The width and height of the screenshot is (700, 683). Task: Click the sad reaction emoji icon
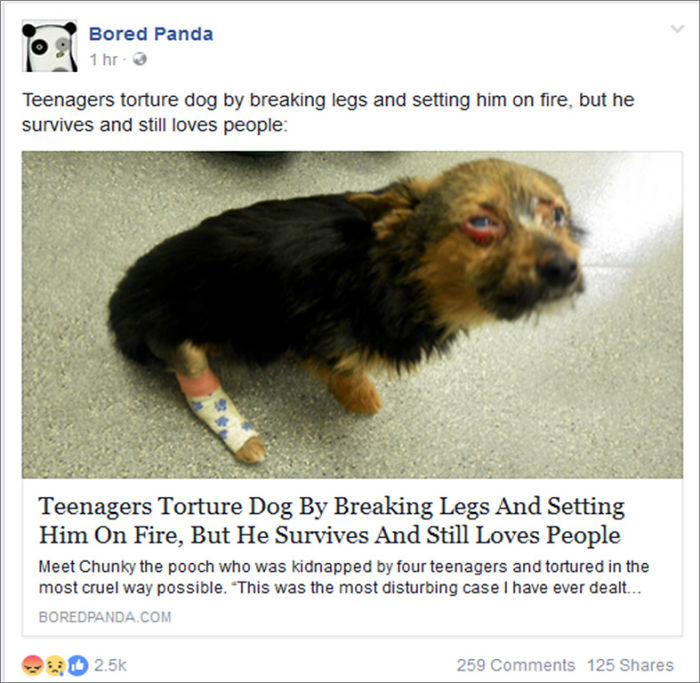click(x=55, y=665)
